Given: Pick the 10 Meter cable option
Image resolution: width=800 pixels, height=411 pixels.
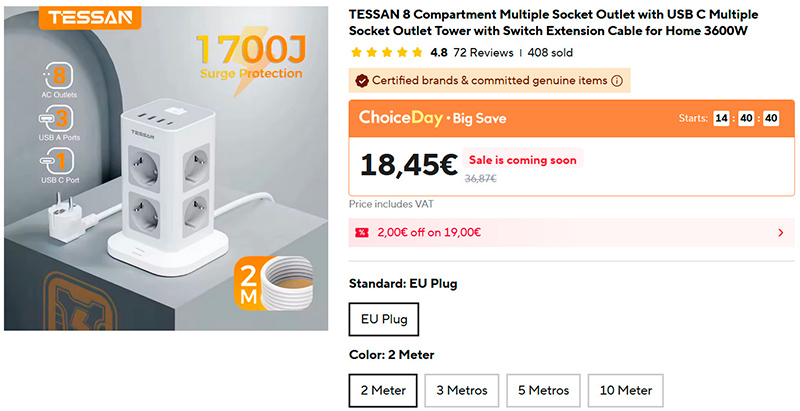Looking at the screenshot, I should [625, 390].
